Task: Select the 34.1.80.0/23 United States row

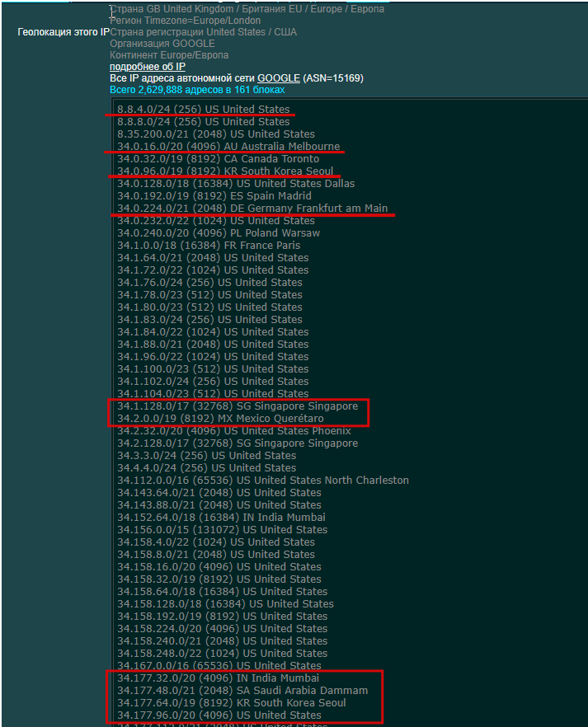Action: point(209,307)
